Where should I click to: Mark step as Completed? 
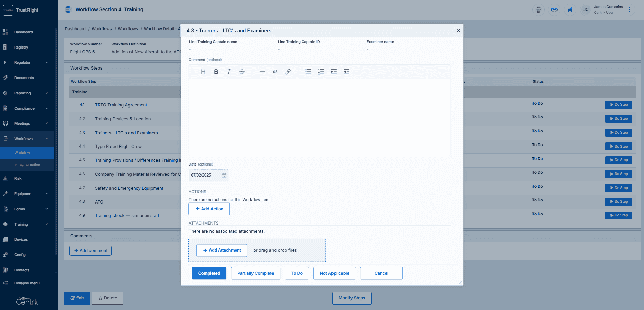click(209, 273)
